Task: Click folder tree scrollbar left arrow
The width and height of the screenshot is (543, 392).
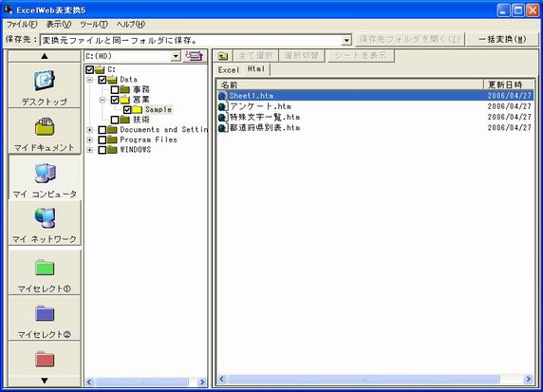Action: pos(89,382)
